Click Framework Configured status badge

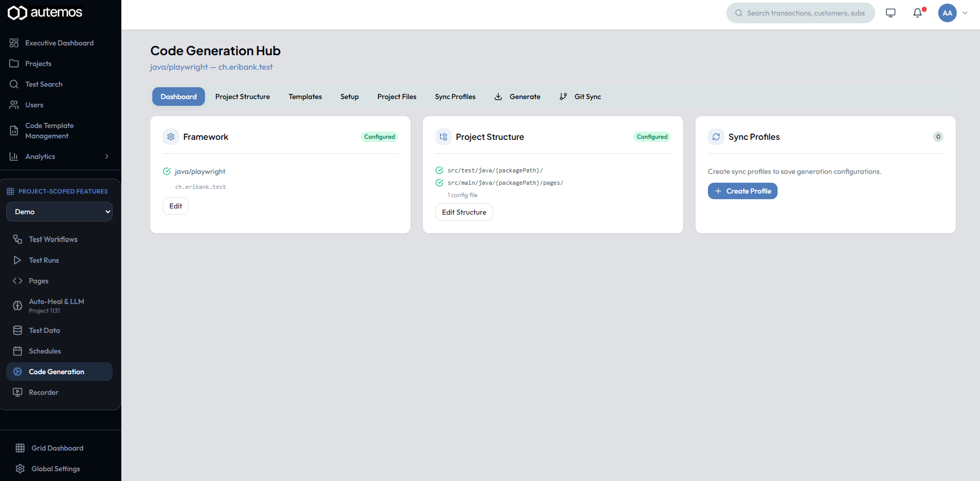tap(380, 137)
